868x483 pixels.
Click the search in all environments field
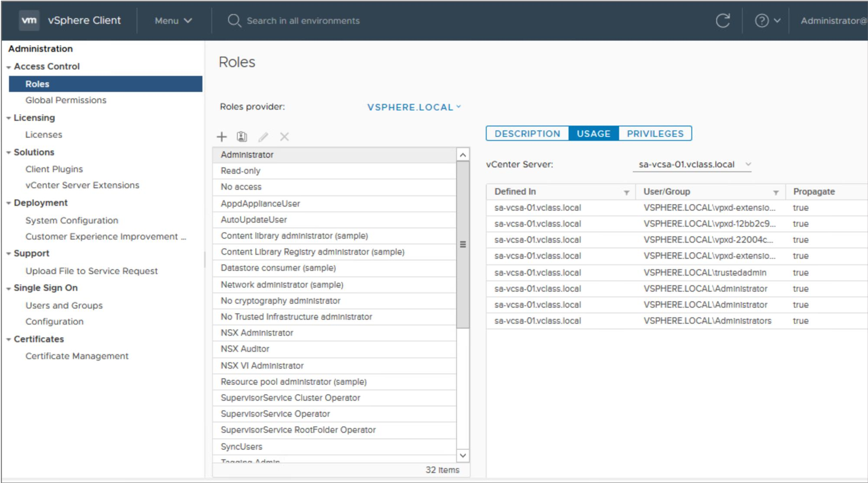click(303, 20)
